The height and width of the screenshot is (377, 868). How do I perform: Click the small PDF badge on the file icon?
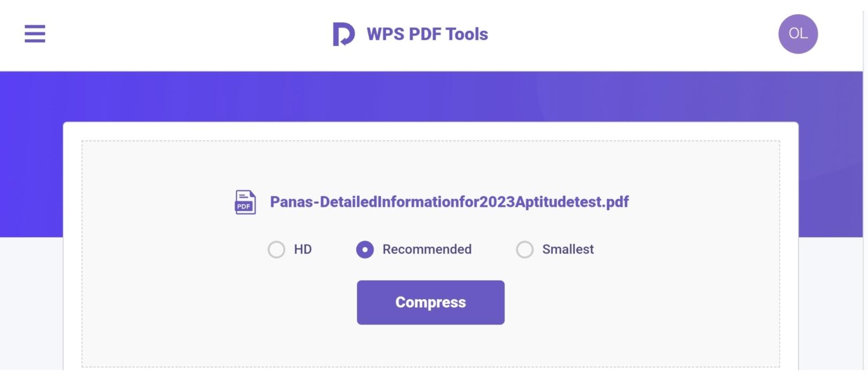coord(244,206)
